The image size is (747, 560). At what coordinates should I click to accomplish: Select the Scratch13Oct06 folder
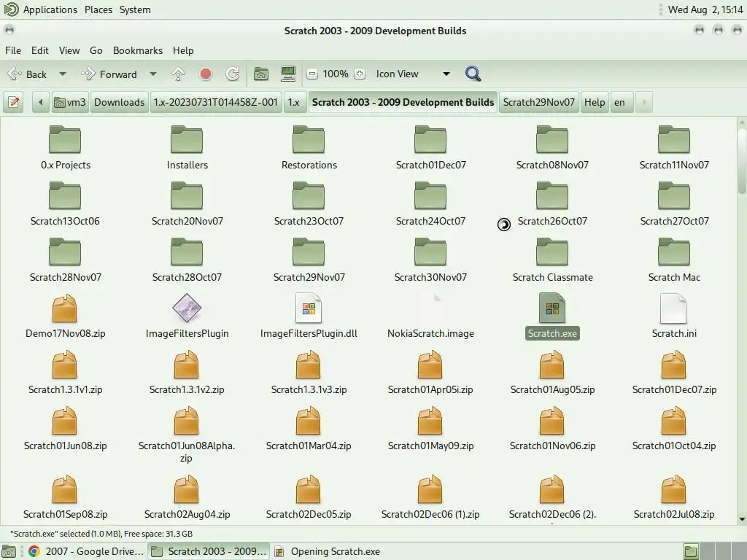point(65,204)
